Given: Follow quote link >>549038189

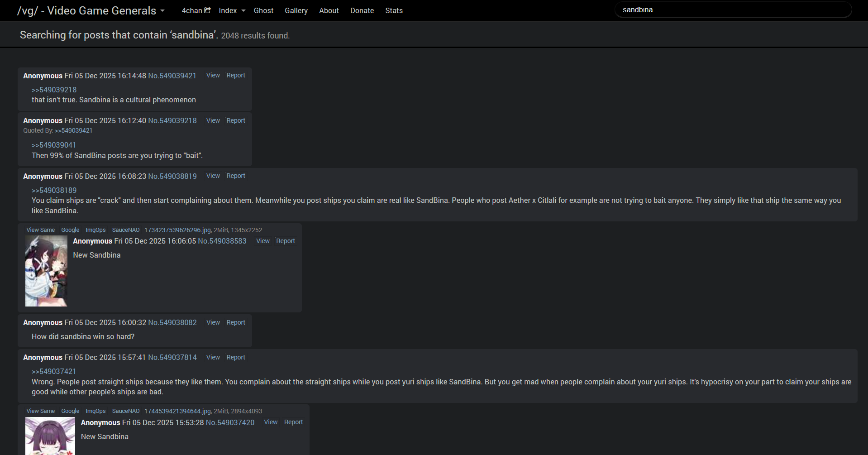Looking at the screenshot, I should [54, 190].
